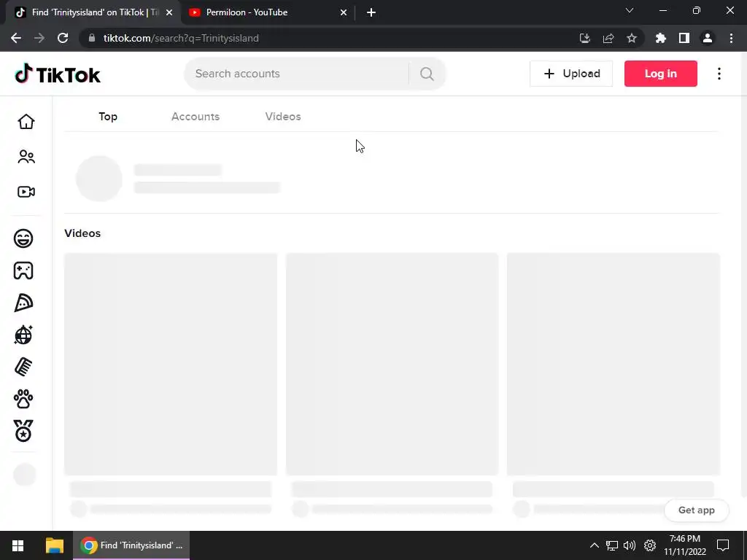Select the Sports medal icon
Image resolution: width=747 pixels, height=560 pixels.
pos(23,431)
